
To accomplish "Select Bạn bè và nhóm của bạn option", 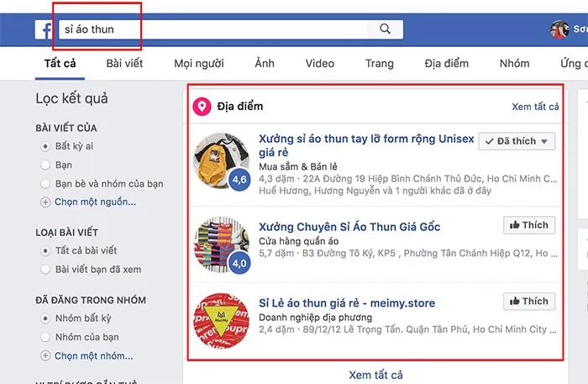I will 45,184.
